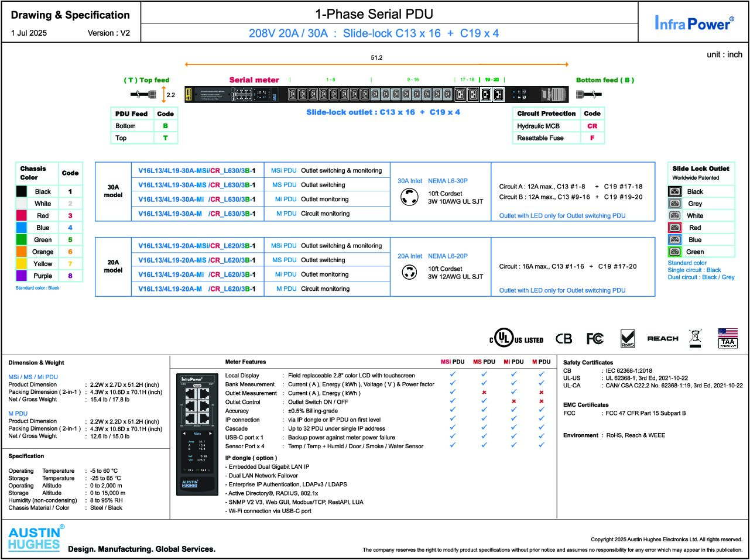Click the Cascade checkmark under MS PDU
The height and width of the screenshot is (560, 750).
[484, 428]
